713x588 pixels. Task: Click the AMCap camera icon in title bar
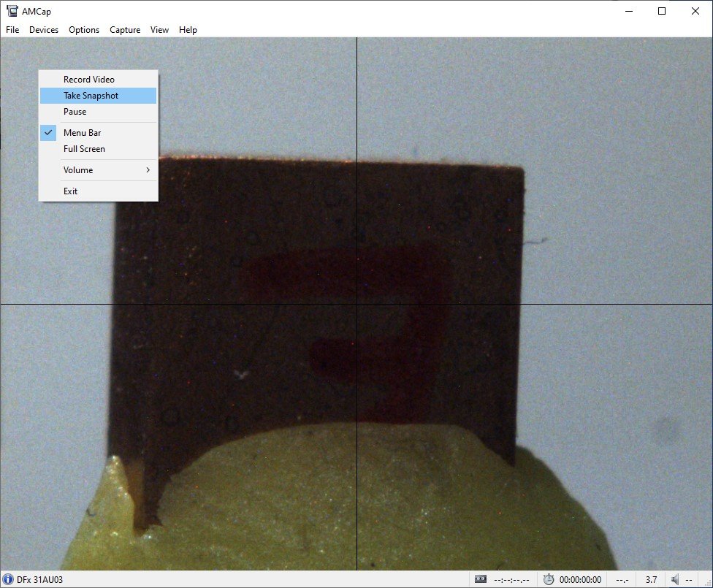click(x=12, y=11)
